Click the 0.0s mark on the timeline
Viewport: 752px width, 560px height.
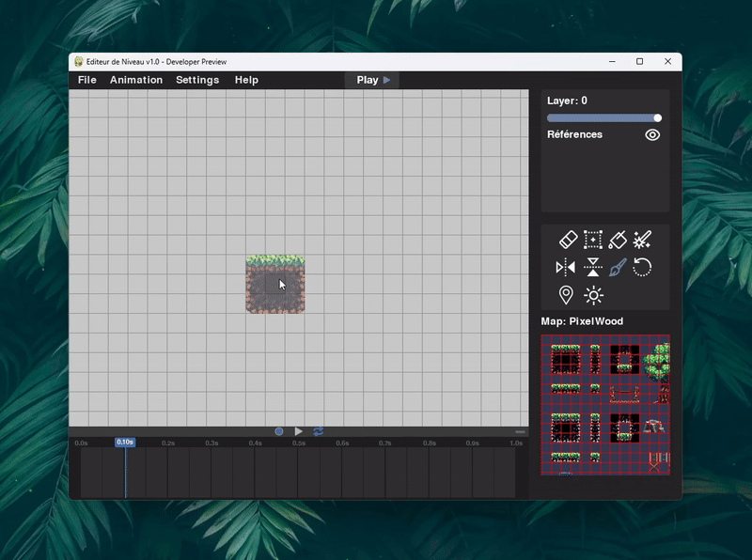(x=81, y=443)
